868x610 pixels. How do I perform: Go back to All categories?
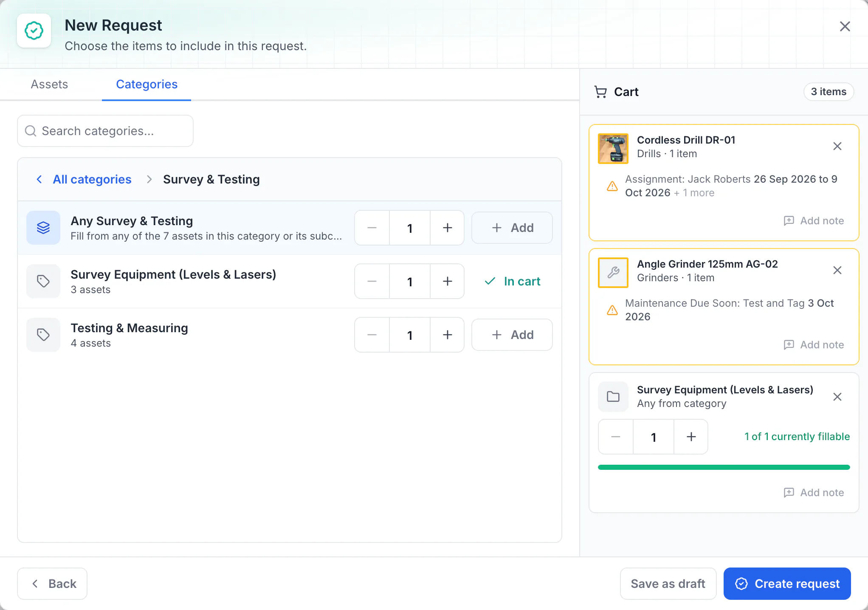84,179
